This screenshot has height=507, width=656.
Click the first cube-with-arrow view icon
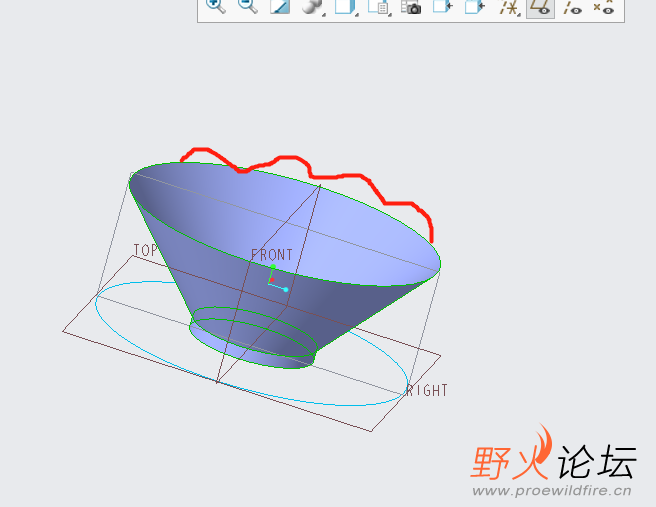point(443,6)
